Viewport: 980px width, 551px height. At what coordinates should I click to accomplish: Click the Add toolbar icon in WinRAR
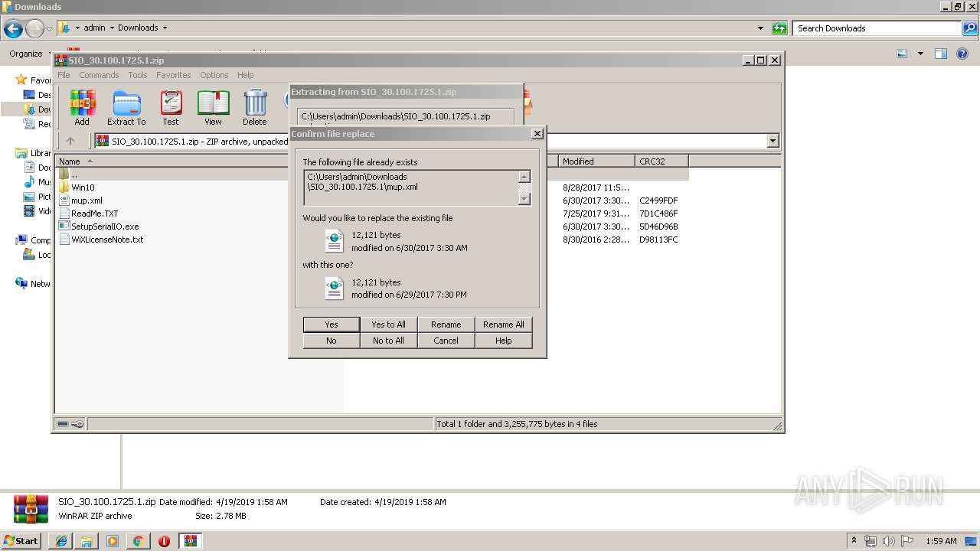pos(82,107)
